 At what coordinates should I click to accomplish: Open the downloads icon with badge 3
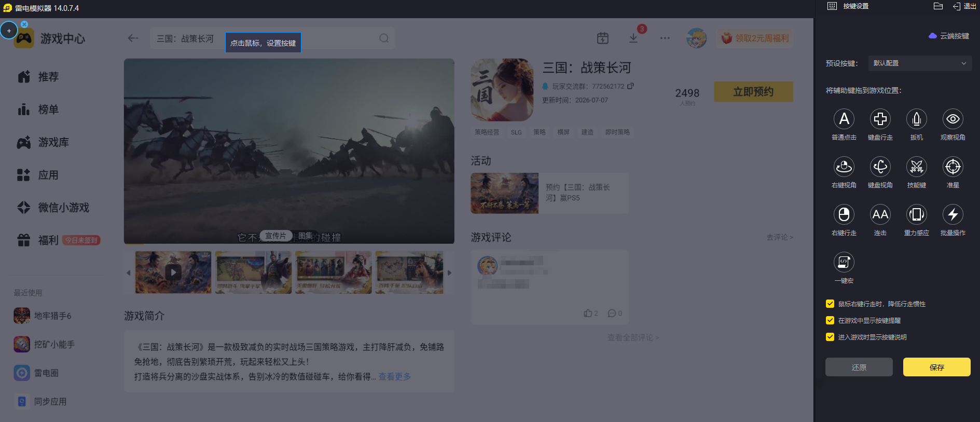point(633,38)
